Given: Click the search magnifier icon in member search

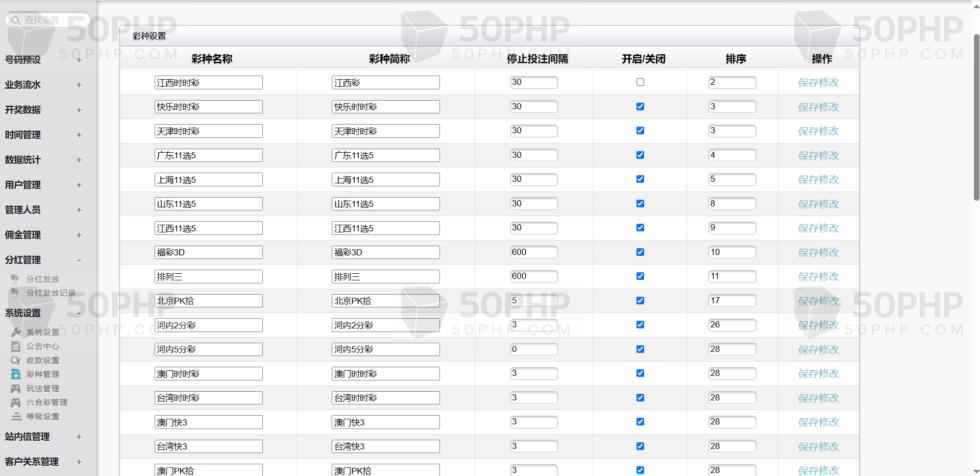Looking at the screenshot, I should tap(15, 20).
